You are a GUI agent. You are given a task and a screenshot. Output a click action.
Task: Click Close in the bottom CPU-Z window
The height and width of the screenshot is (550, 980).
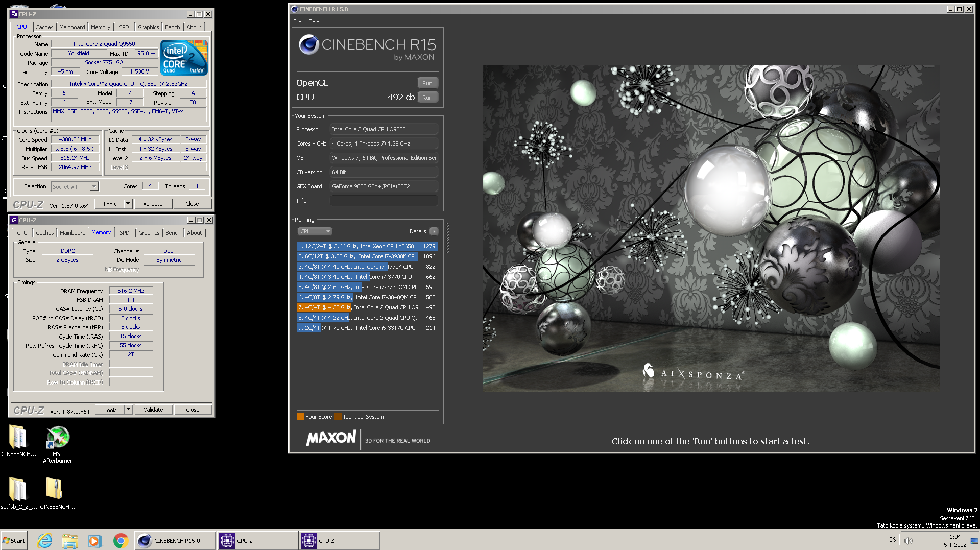coord(193,410)
